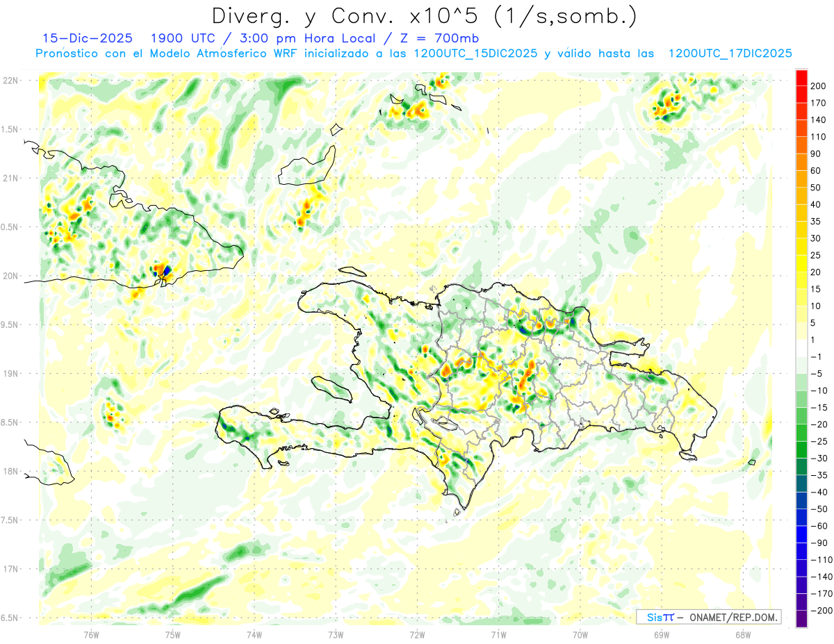Click the positive '40' color scale label
Screen dimensions: 834x644
coord(817,204)
